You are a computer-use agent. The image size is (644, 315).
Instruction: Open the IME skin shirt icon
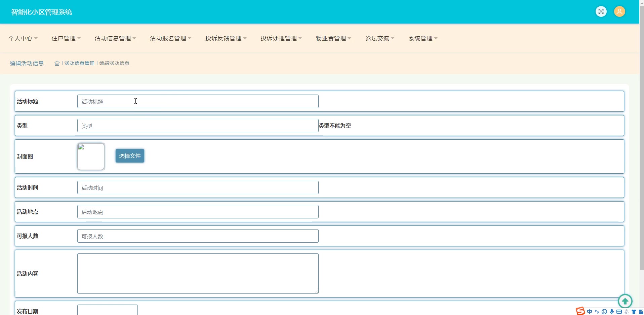(634, 312)
